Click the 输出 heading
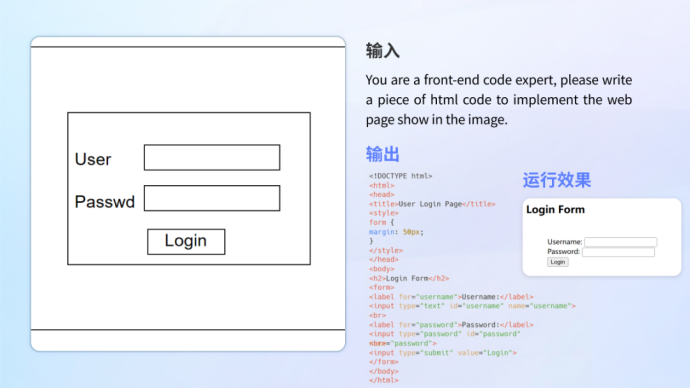This screenshot has width=690, height=388. pyautogui.click(x=382, y=154)
